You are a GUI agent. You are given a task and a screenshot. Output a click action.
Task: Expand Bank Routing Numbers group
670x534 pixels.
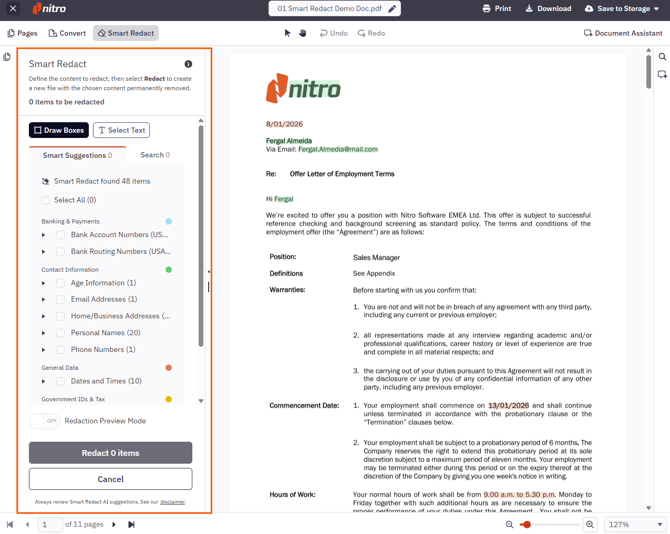coord(44,252)
